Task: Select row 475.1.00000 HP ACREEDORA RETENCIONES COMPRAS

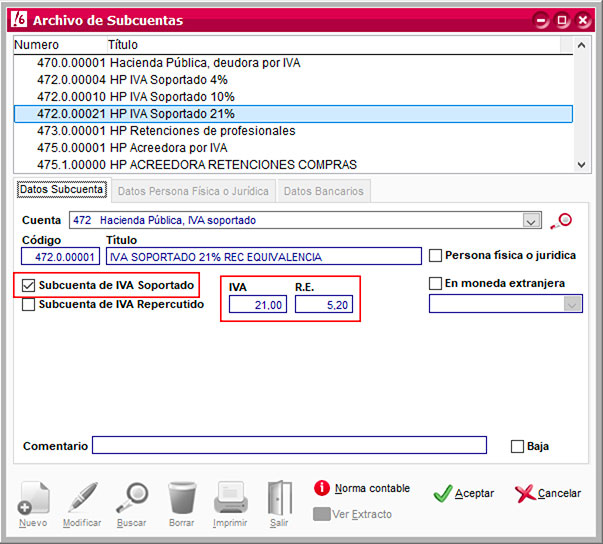Action: tap(293, 165)
